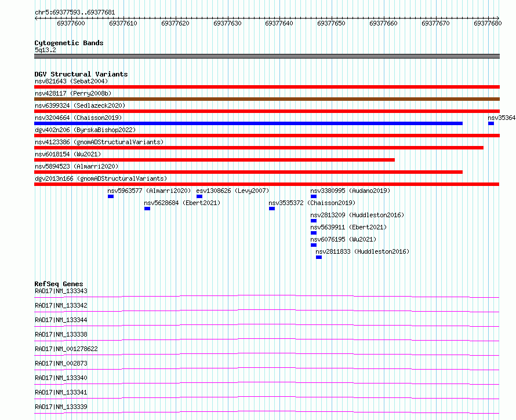Select the blue nsv3535372 (Chaisson2019) marker
This screenshot has width=516, height=420.
(x=272, y=209)
